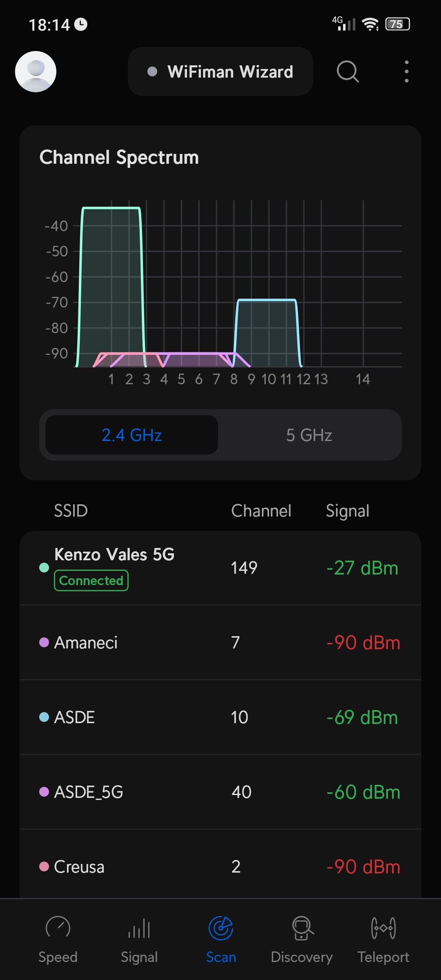
Task: Open the three-dot overflow menu
Action: coord(406,71)
